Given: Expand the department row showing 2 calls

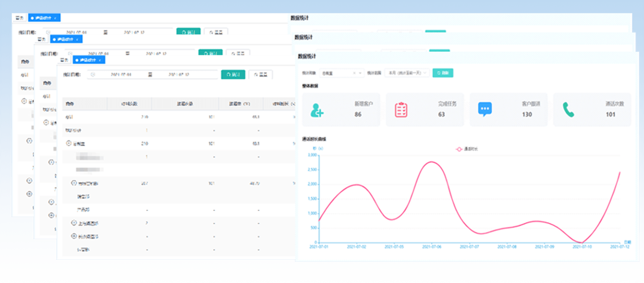Looking at the screenshot, I should (74, 223).
